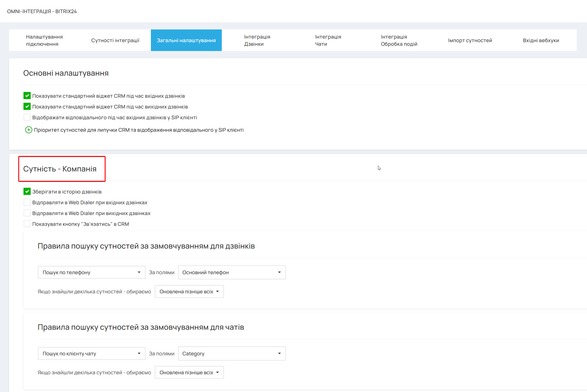Open the "Інтеграція Чати" tab
The image size is (587, 392).
click(x=328, y=40)
